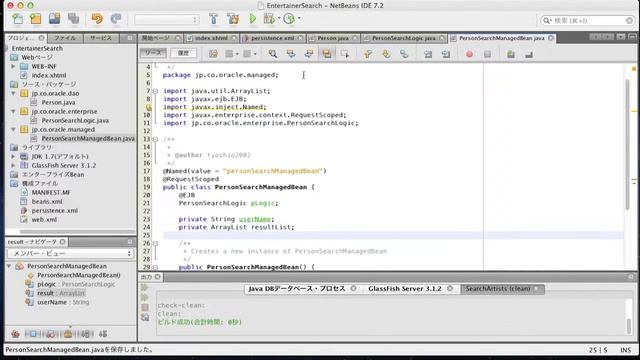The image size is (640, 360).
Task: Re-run build using output panel green arrow
Action: [144, 288]
